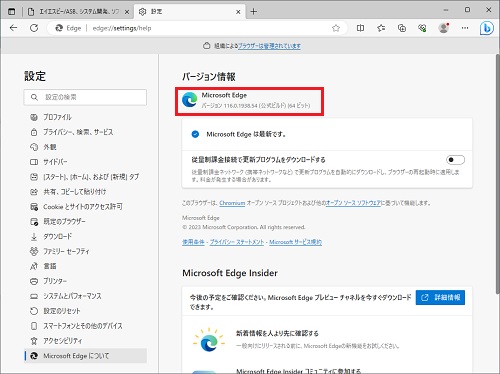Open the user profile avatar
The height and width of the screenshot is (374, 500).
(444, 28)
